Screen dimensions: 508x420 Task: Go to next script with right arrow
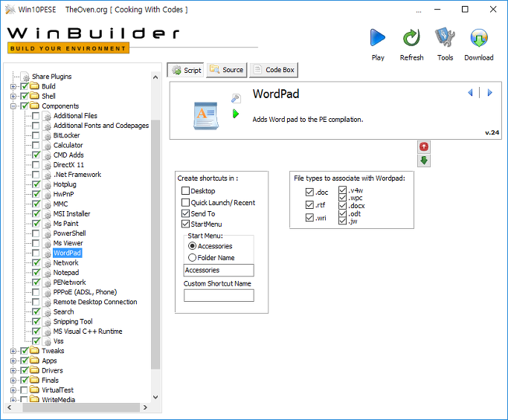point(490,93)
